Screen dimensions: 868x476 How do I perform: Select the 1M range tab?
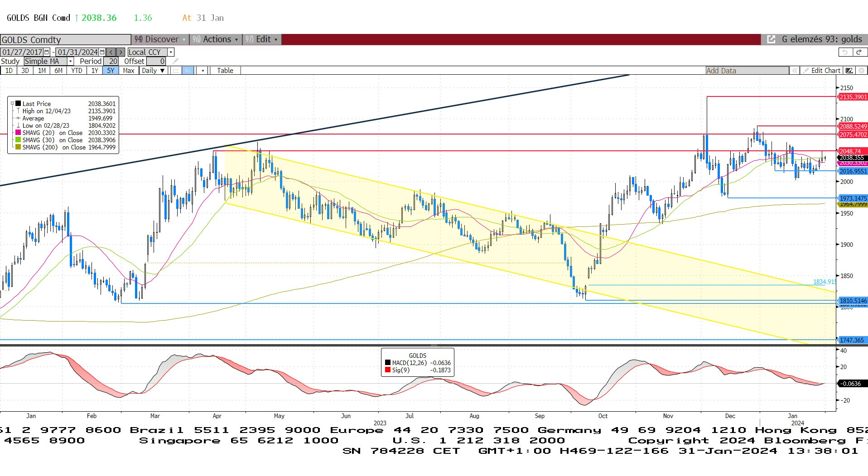pyautogui.click(x=42, y=70)
